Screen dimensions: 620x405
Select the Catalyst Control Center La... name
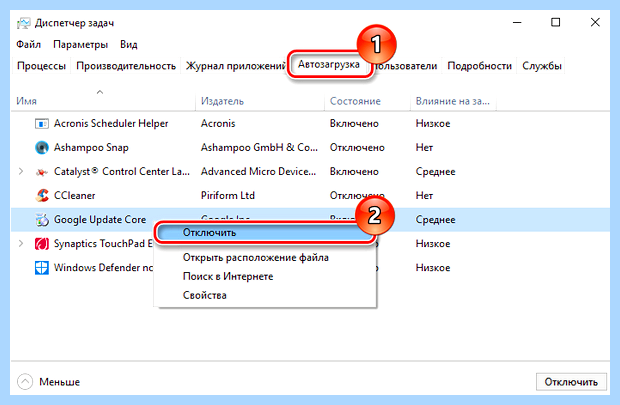pos(121,171)
